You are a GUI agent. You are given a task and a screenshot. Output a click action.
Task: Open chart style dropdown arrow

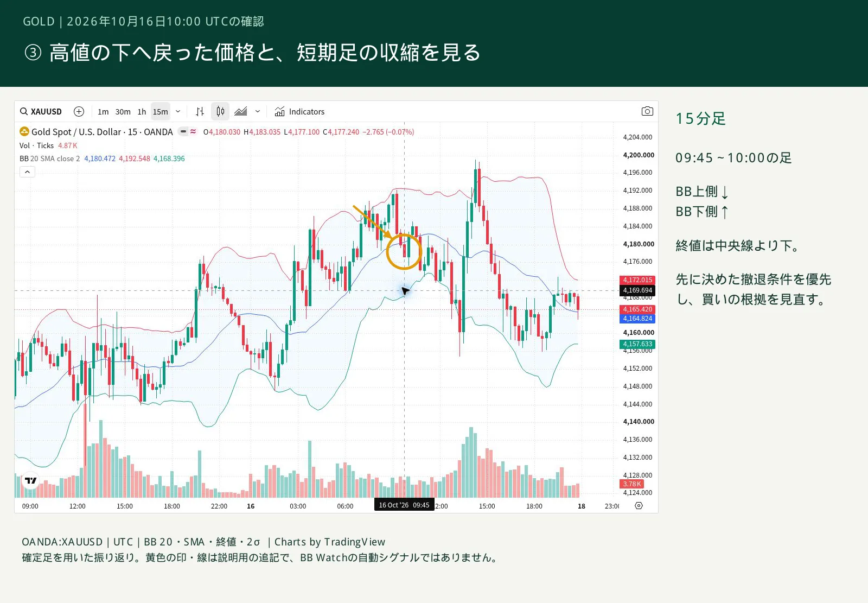258,112
